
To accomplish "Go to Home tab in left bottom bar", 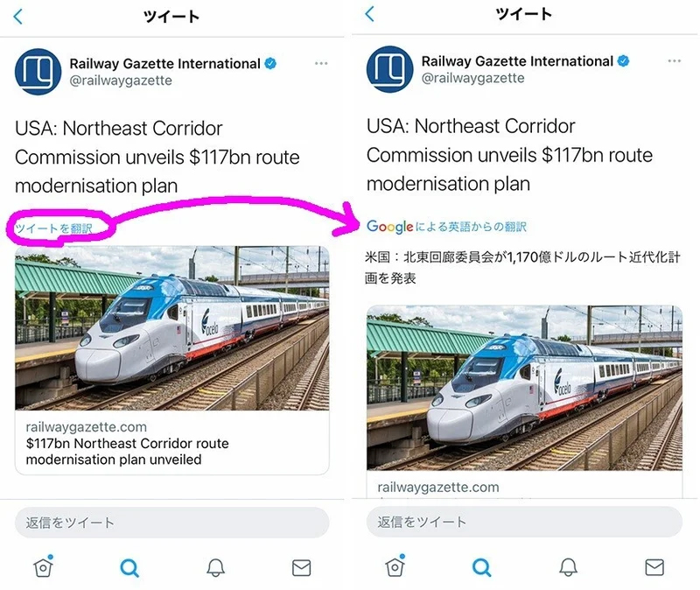I will pyautogui.click(x=43, y=567).
